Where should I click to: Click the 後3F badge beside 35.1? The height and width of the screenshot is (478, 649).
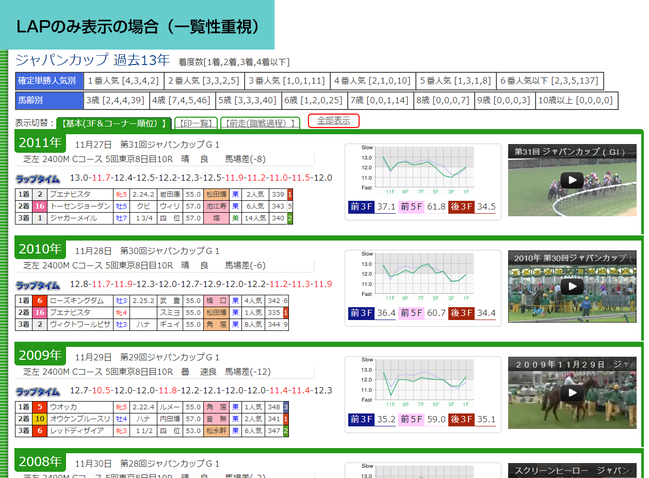coord(461,419)
